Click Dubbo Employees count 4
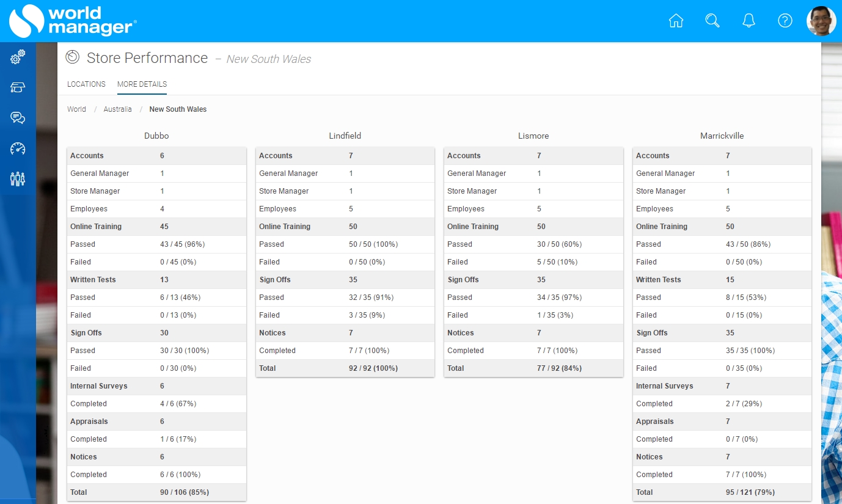Screen dimensions: 842x504 click(x=162, y=209)
